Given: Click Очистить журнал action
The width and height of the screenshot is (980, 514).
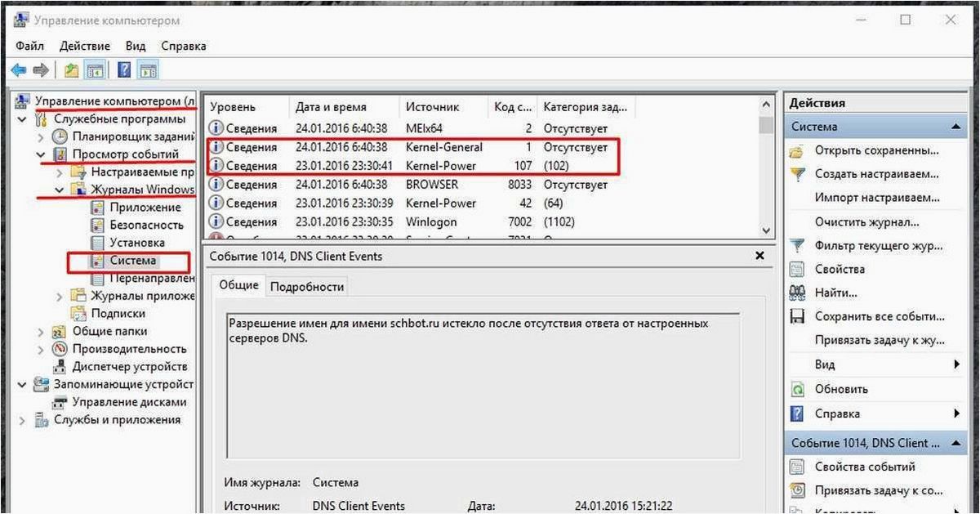Looking at the screenshot, I should pyautogui.click(x=866, y=221).
